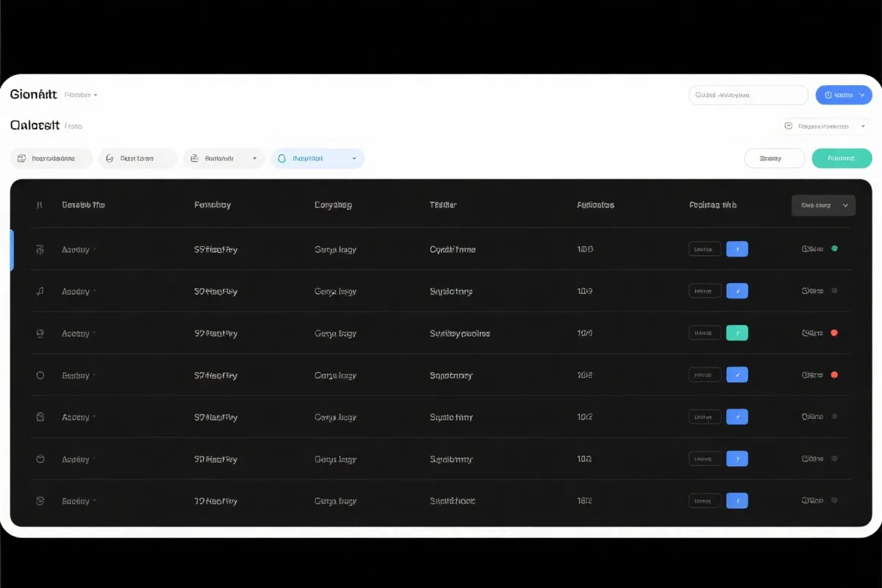Click the music note icon in the second table row

(40, 291)
